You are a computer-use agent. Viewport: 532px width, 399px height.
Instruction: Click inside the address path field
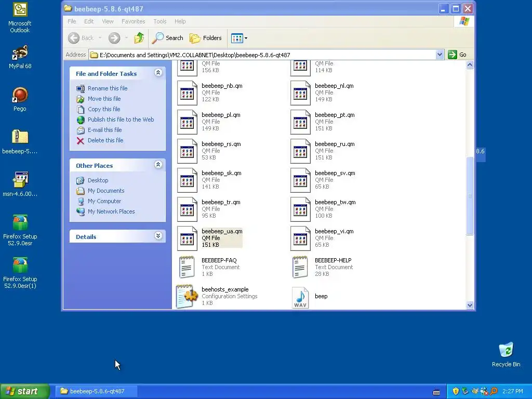263,55
